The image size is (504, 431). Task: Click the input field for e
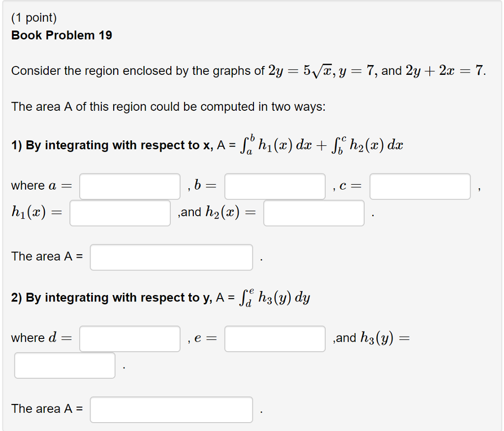(x=275, y=338)
